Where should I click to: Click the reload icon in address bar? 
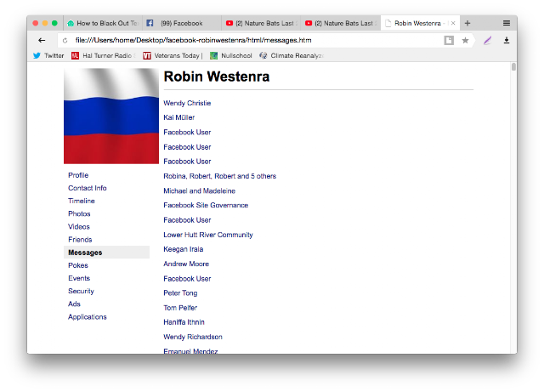(x=65, y=41)
